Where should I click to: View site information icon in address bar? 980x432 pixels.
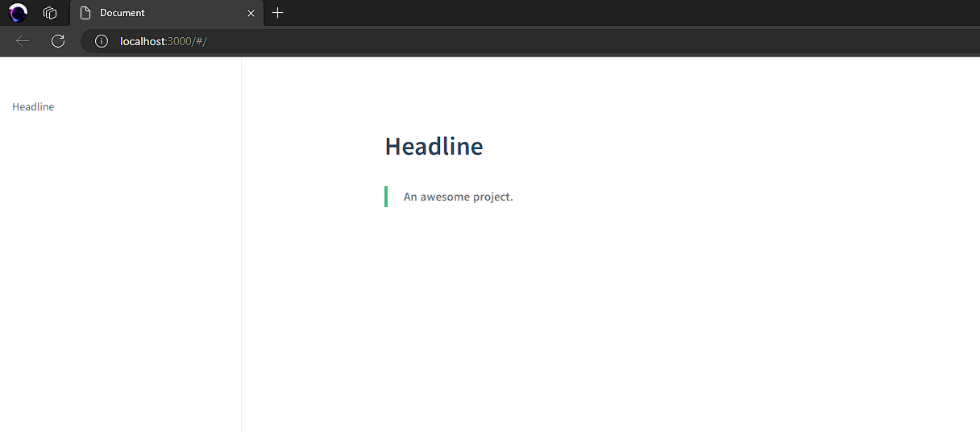pos(102,41)
